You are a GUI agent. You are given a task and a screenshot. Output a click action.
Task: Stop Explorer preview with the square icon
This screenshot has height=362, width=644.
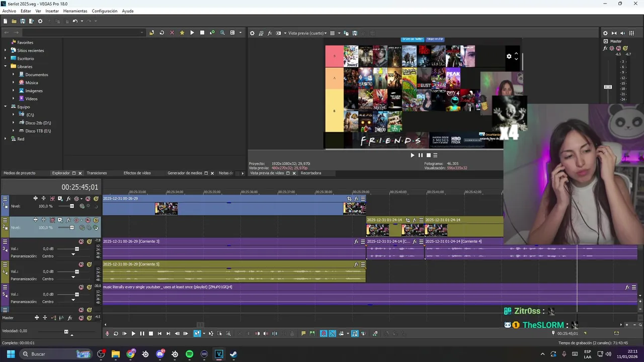pos(202,33)
